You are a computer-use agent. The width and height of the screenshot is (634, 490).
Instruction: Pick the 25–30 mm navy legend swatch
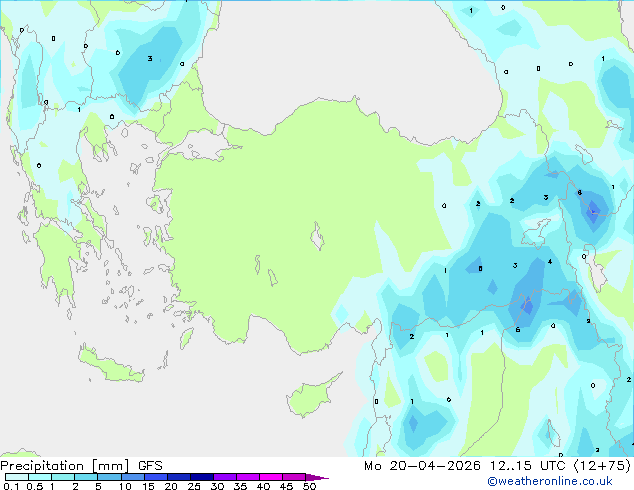[x=202, y=477]
